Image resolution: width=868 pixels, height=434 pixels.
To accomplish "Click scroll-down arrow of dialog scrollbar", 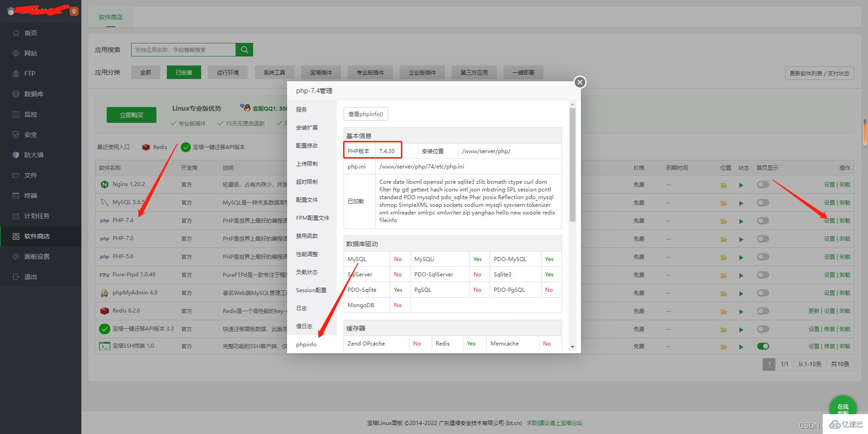I will click(572, 347).
